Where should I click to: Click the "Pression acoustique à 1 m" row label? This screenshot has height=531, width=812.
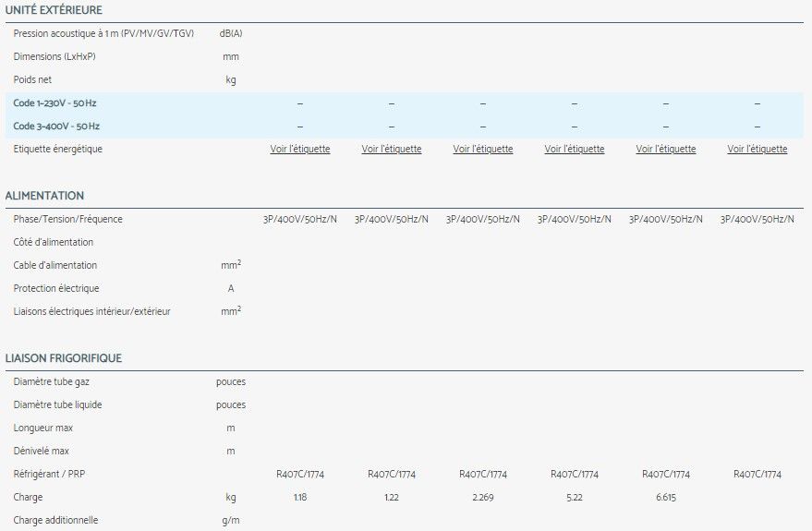pyautogui.click(x=103, y=33)
